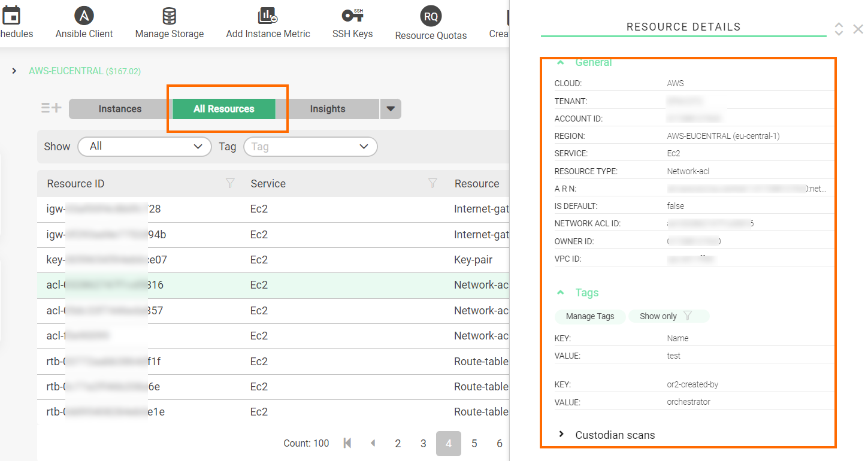This screenshot has height=461, width=868.
Task: Click the tag key or2-created-by
Action: 692,384
